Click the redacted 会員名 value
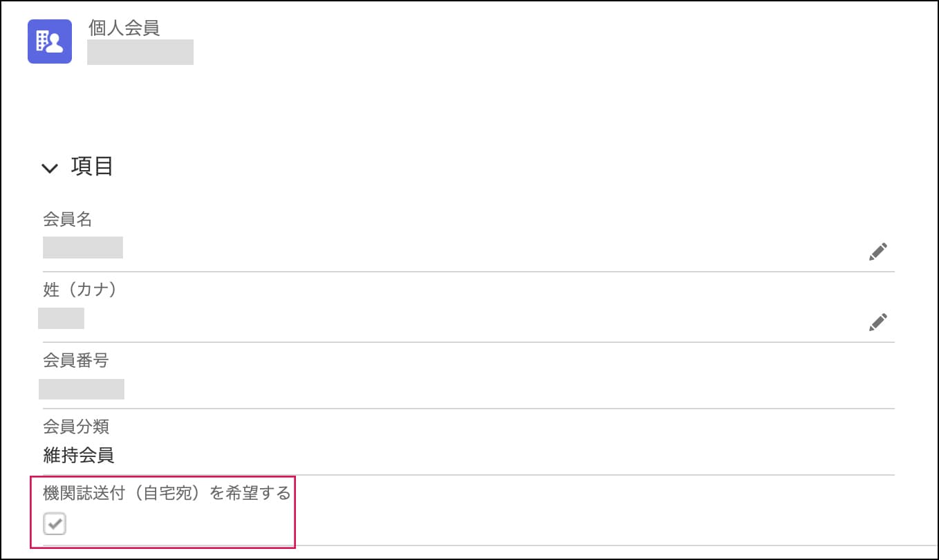This screenshot has height=560, width=939. tap(83, 248)
